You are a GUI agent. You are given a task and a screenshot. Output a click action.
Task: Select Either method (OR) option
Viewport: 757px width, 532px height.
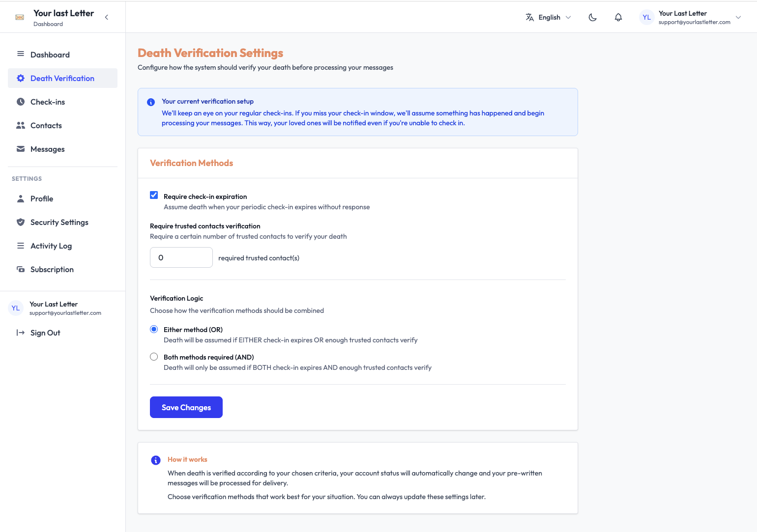154,329
